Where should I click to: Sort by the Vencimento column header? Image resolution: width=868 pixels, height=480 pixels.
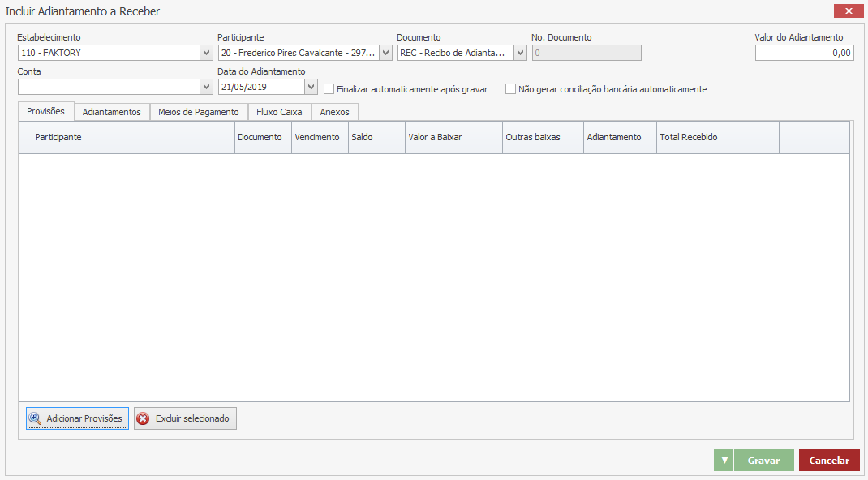tap(318, 138)
